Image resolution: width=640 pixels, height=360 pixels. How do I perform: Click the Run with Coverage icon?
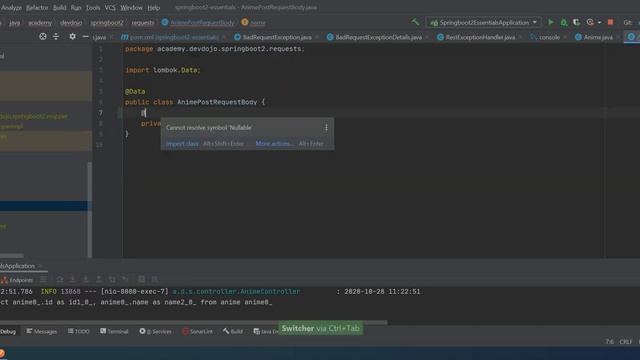pyautogui.click(x=576, y=22)
